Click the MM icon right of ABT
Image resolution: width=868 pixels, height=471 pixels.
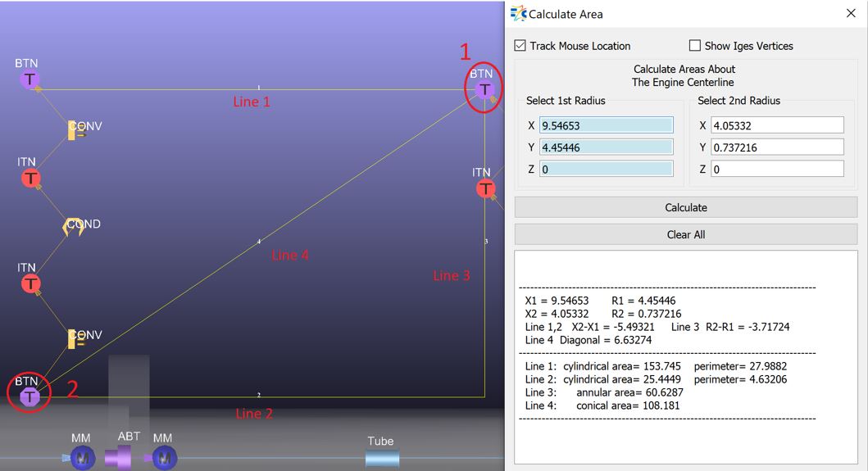(x=164, y=459)
